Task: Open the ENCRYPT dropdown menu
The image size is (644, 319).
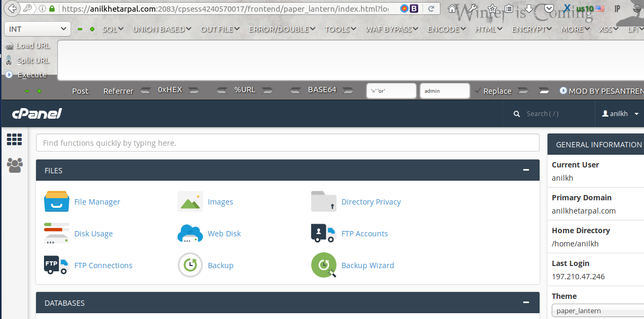Action: click(532, 29)
